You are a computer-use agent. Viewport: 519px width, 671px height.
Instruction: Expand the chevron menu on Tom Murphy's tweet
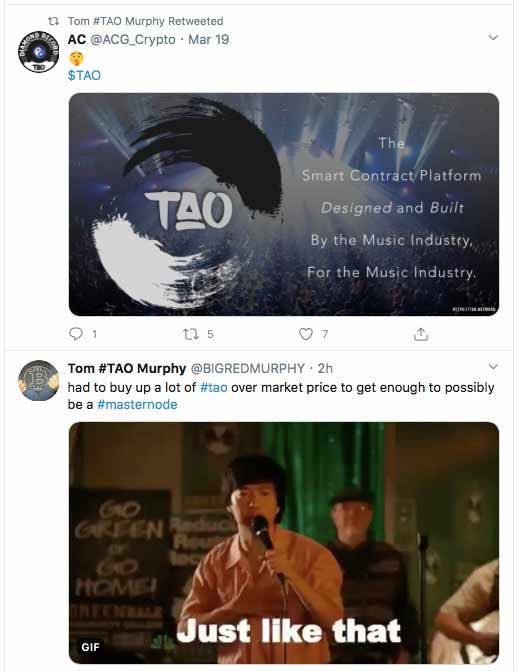pos(493,367)
